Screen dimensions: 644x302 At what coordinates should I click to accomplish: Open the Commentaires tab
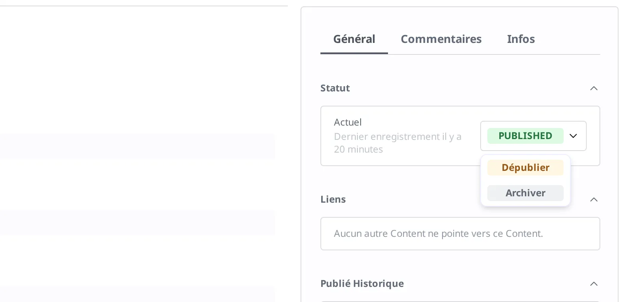click(x=441, y=39)
